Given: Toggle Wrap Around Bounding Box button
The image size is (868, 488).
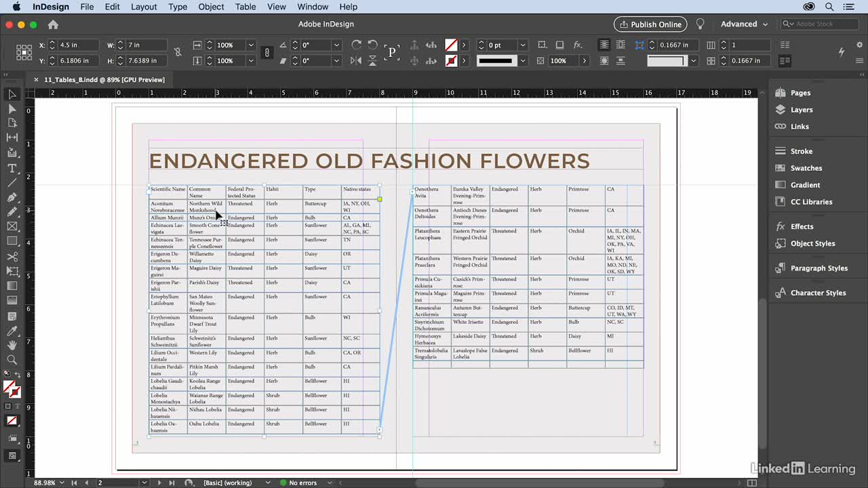Looking at the screenshot, I should [x=620, y=45].
